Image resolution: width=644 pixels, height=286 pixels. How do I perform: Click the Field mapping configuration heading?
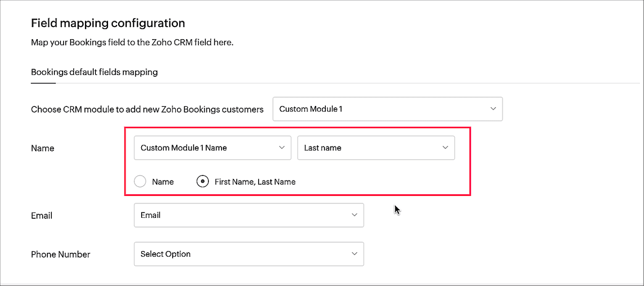pyautogui.click(x=108, y=23)
